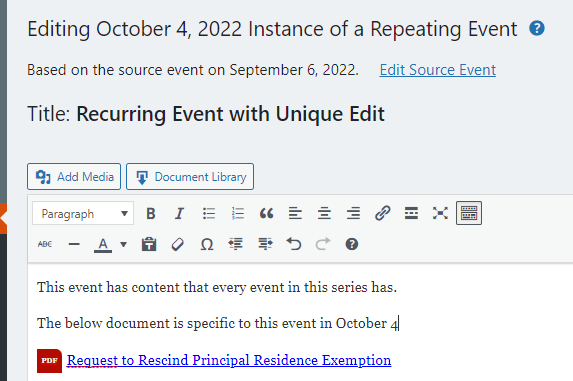The image size is (573, 381).
Task: Open Request to Rescind Principal Residence Exemption link
Action: (x=229, y=361)
